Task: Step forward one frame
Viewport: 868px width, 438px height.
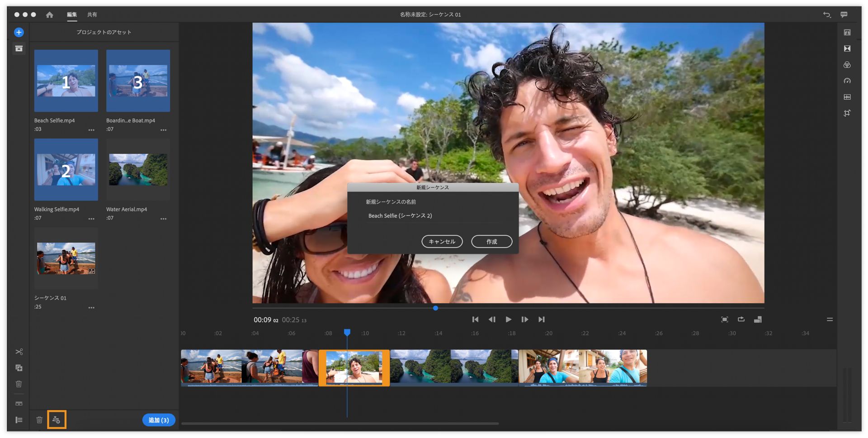Action: tap(525, 319)
